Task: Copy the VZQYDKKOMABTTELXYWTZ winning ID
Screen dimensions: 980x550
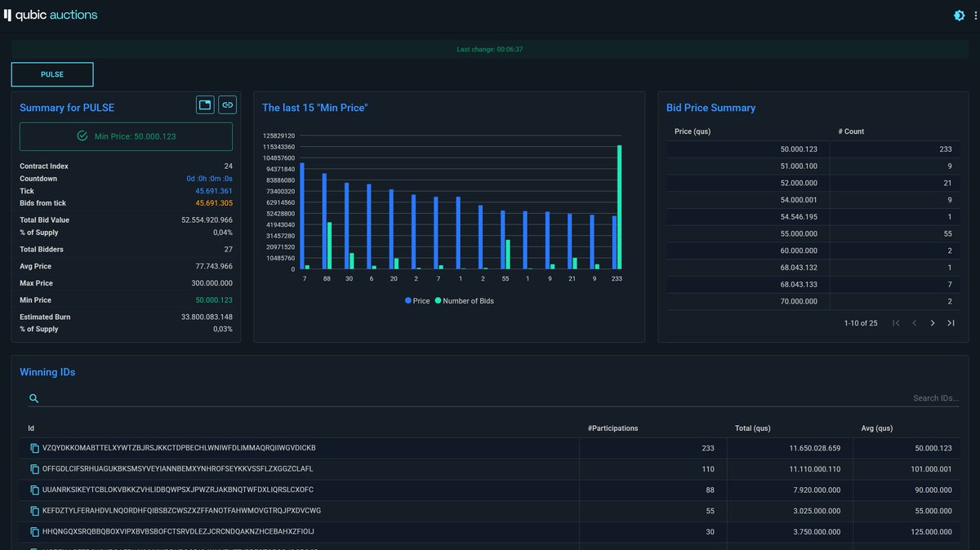Action: [33, 447]
